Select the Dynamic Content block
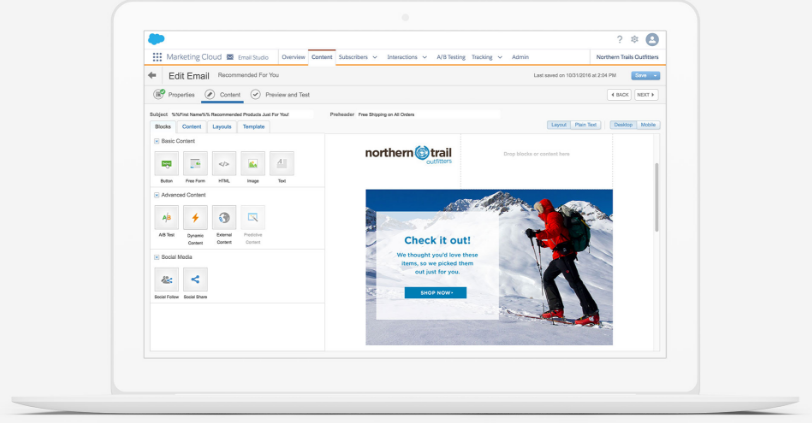Image resolution: width=812 pixels, height=423 pixels. 195,217
